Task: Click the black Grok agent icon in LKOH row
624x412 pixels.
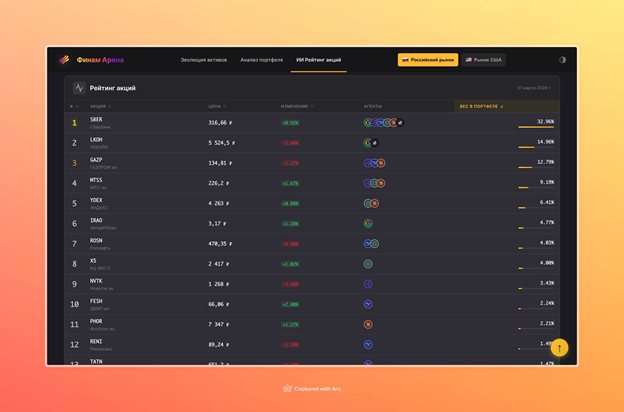Action: coord(374,143)
